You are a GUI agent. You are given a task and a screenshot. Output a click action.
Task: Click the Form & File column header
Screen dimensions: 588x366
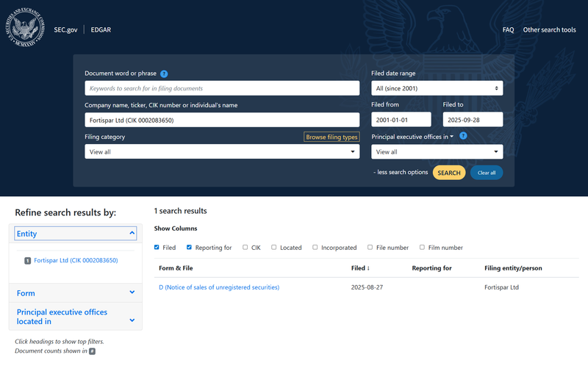(176, 268)
